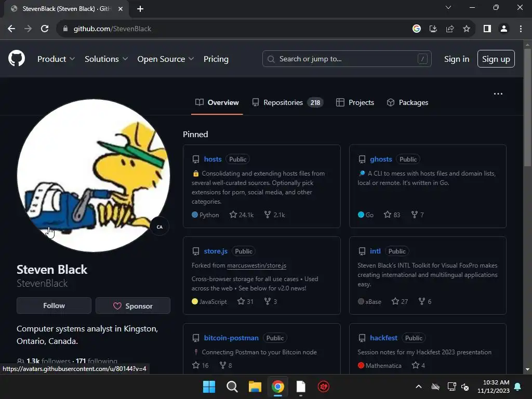
Task: Show hidden system tray icons chevron
Action: coord(419,387)
